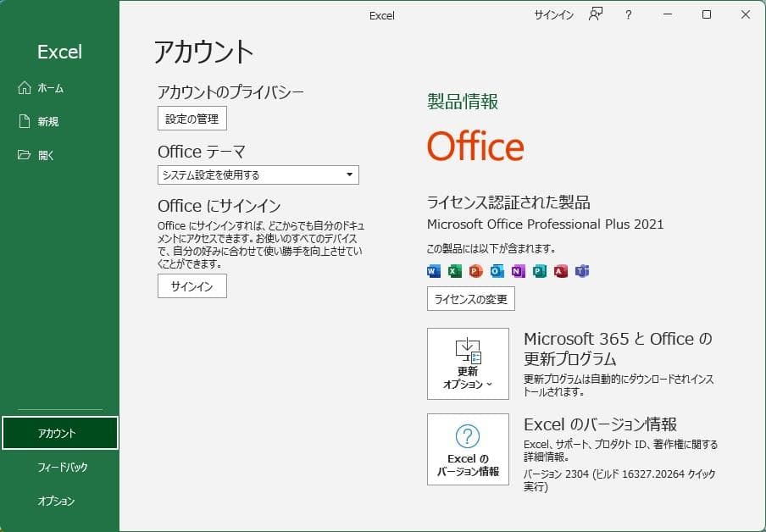Select the PowerPoint icon under 製品情報

point(475,270)
